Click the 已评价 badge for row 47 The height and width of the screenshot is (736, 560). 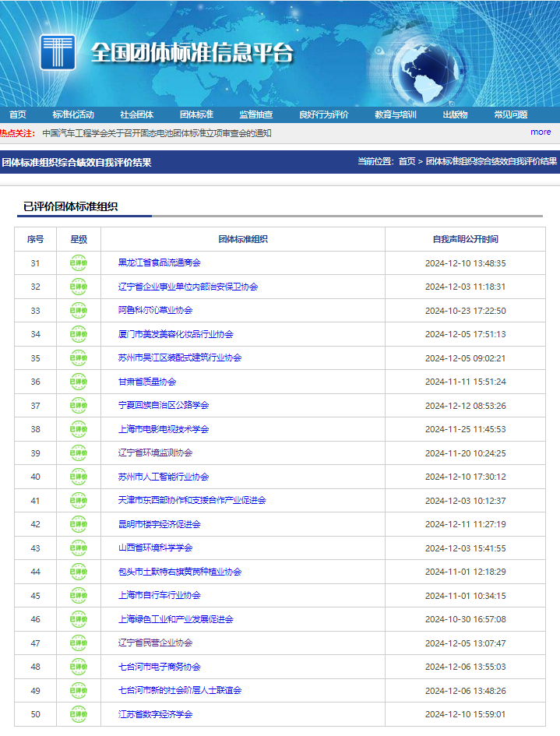[79, 643]
